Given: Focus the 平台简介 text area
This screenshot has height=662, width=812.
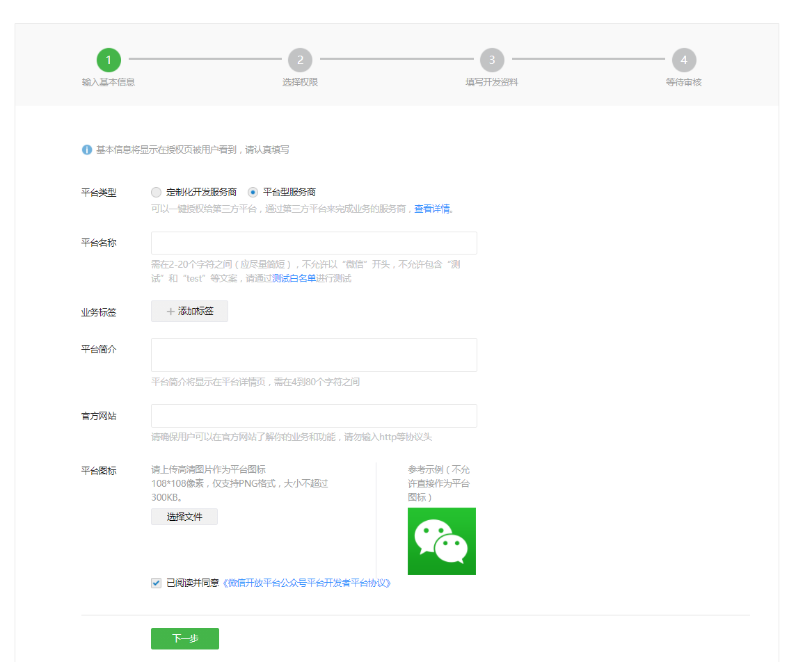Looking at the screenshot, I should point(314,355).
